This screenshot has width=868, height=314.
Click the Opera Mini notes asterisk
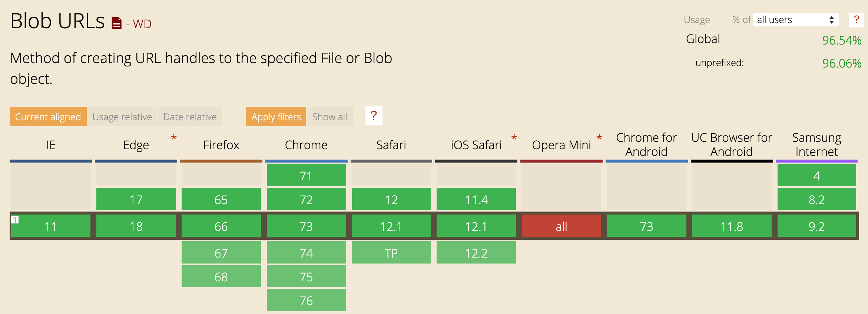tap(599, 138)
